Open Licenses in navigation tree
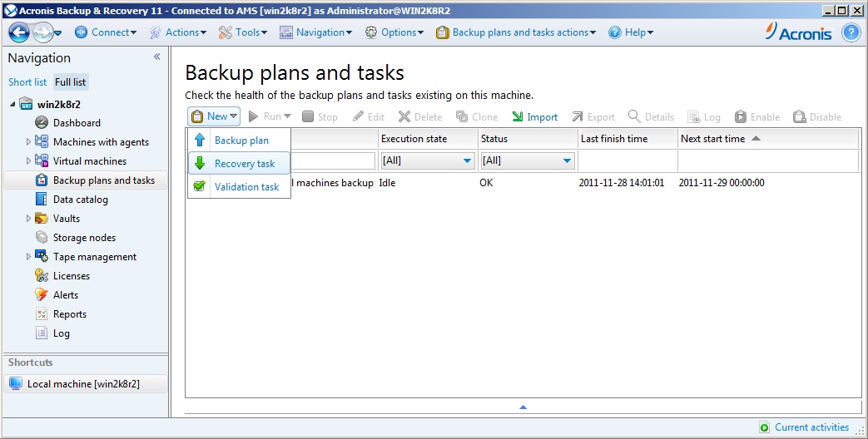Viewport: 868px width, 439px height. coord(71,276)
